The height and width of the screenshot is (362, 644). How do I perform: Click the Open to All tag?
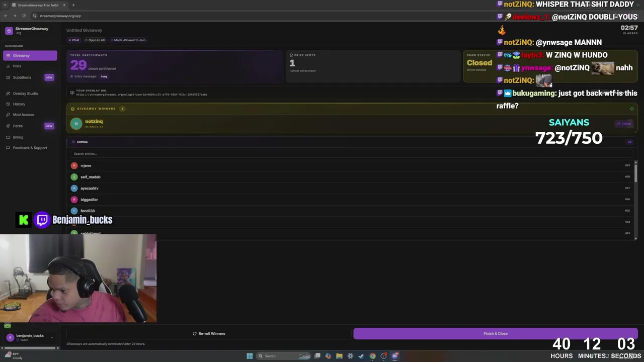click(95, 40)
